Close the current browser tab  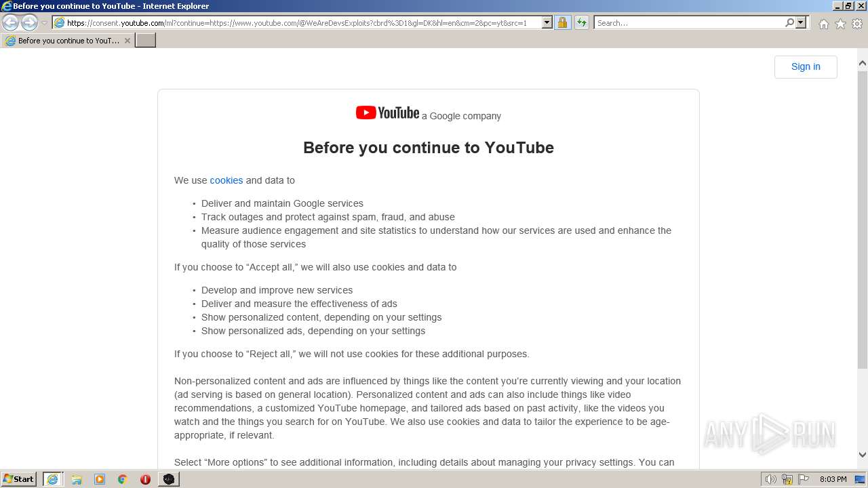tap(127, 41)
